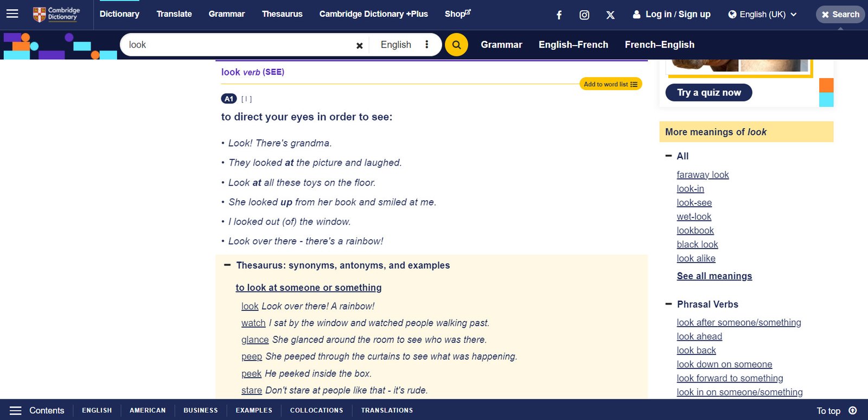Viewport: 868px width, 420px height.
Task: Jump to BUSINESS section
Action: pyautogui.click(x=201, y=411)
